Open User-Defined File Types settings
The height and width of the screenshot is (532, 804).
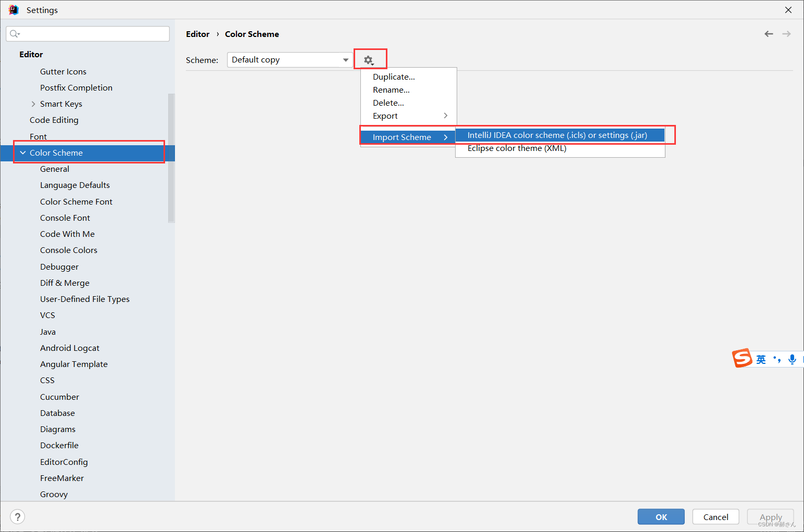point(85,299)
